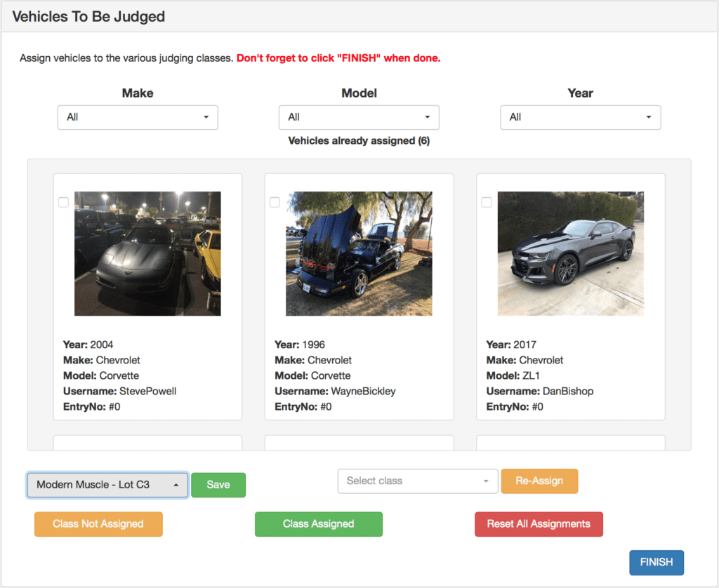This screenshot has height=588, width=719.
Task: Expand the Modern Muscle - Lot C3 class selector
Action: click(x=107, y=485)
